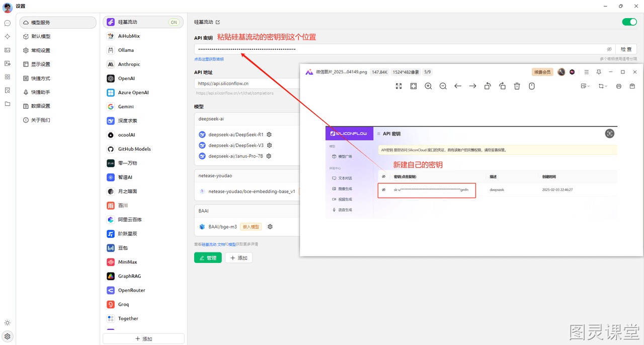Open the agents star icon in sidebar
The height and width of the screenshot is (345, 644).
point(8,37)
